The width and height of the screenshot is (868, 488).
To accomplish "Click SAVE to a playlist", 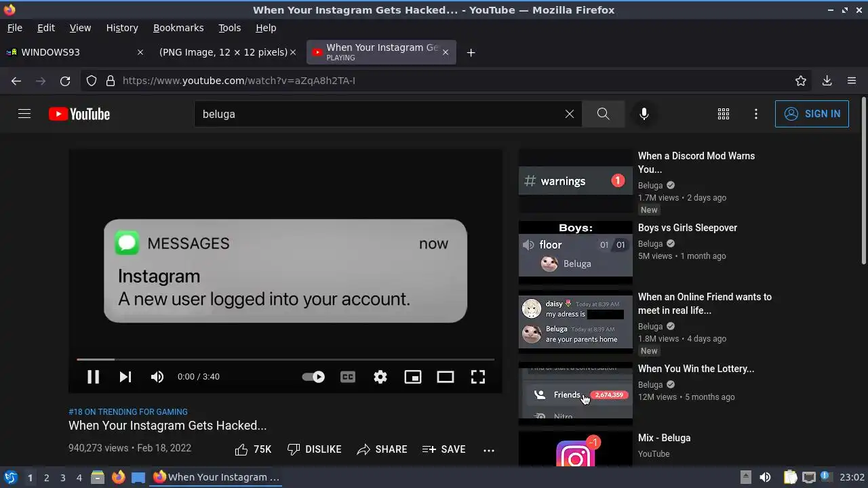I will [443, 449].
